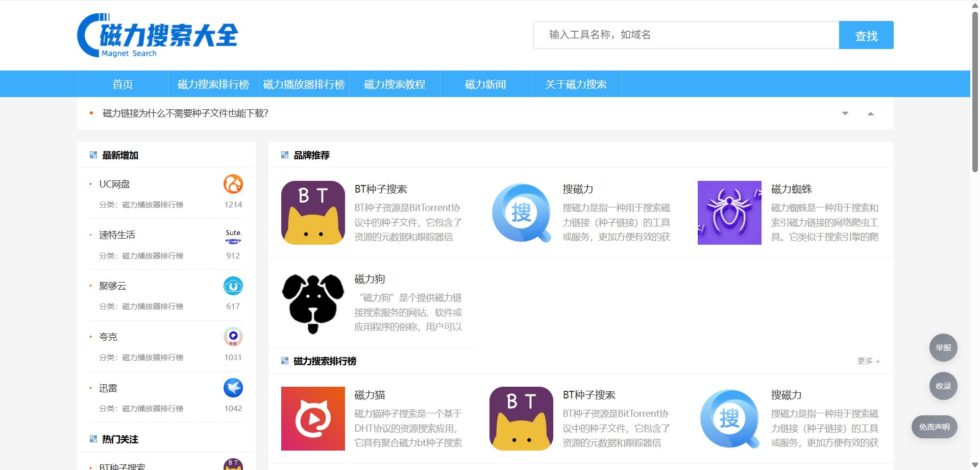Click the page vertical scrollbar thumb

[975, 91]
